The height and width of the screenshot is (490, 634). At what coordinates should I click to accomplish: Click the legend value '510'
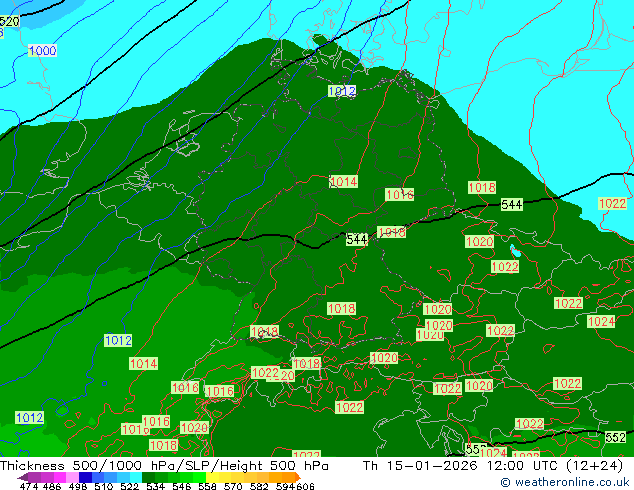[x=104, y=486]
